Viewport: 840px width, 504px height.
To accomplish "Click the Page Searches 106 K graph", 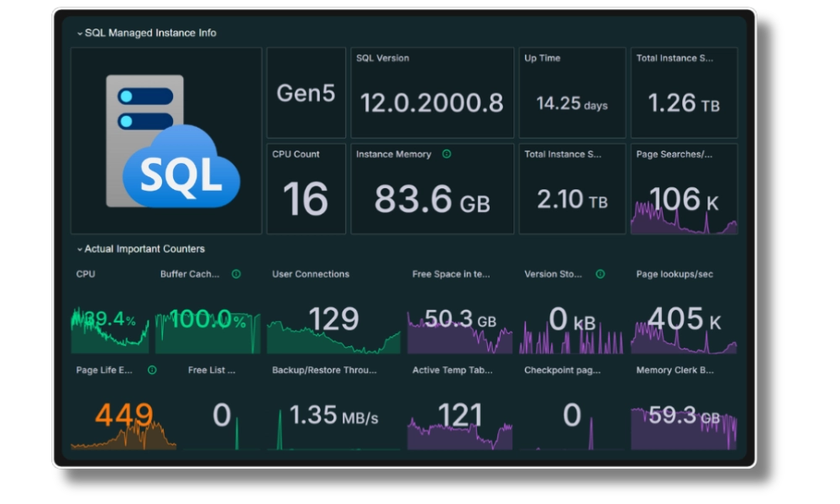I will 684,210.
